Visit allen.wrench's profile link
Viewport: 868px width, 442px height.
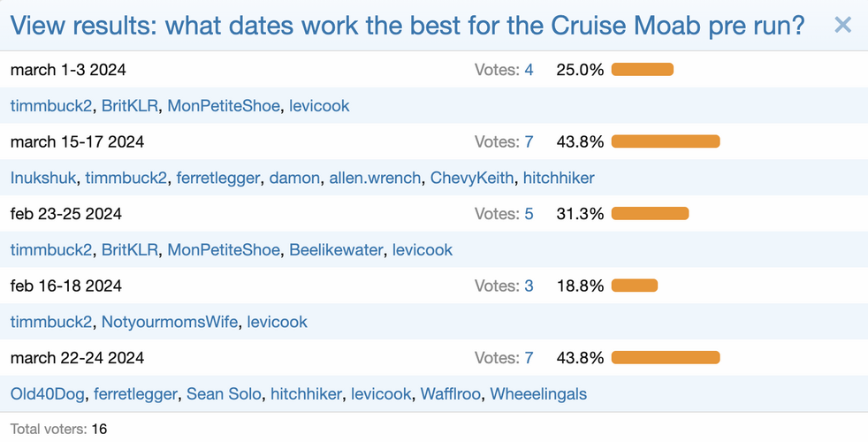click(x=375, y=178)
